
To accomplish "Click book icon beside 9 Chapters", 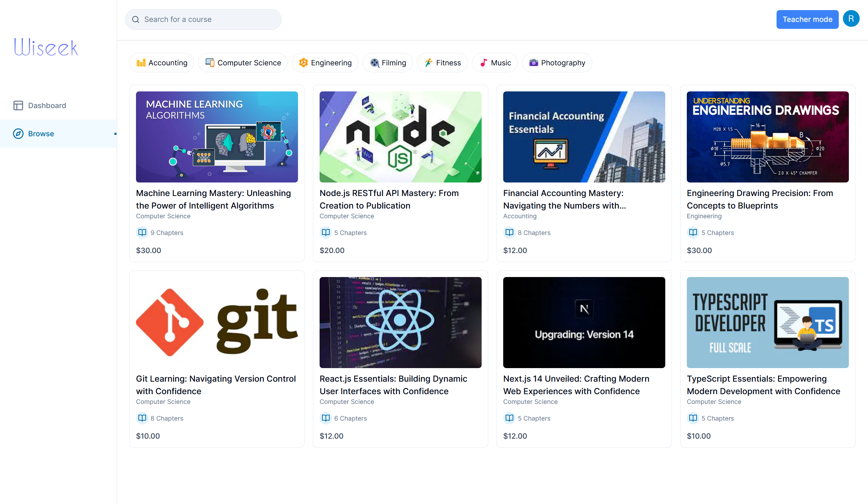I will (142, 232).
